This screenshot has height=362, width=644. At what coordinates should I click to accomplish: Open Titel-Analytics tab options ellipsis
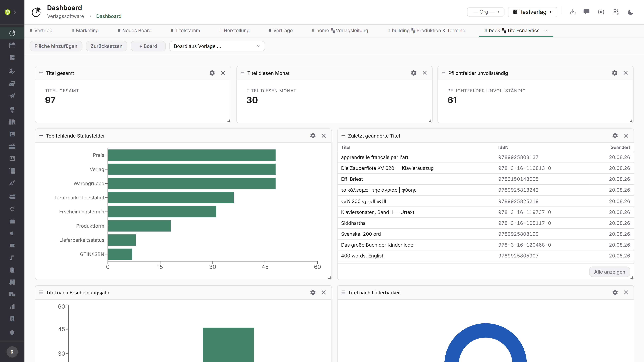(x=547, y=30)
